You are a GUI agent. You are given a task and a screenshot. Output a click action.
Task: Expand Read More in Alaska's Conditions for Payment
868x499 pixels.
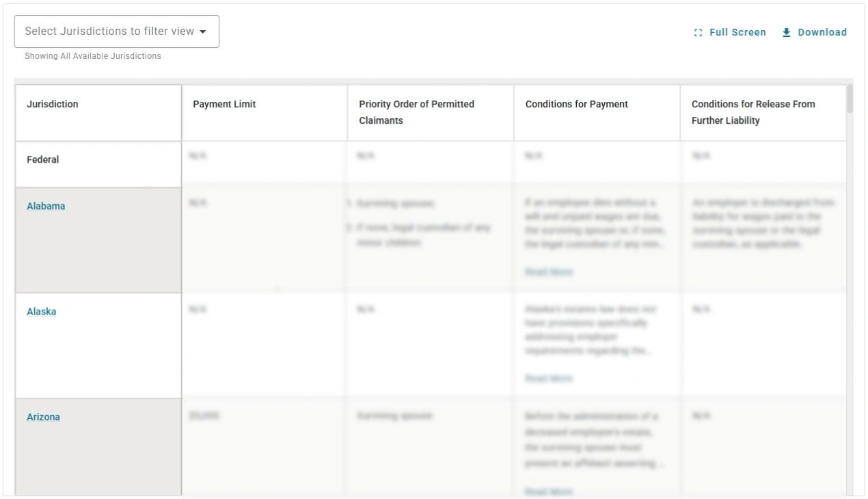click(x=547, y=378)
